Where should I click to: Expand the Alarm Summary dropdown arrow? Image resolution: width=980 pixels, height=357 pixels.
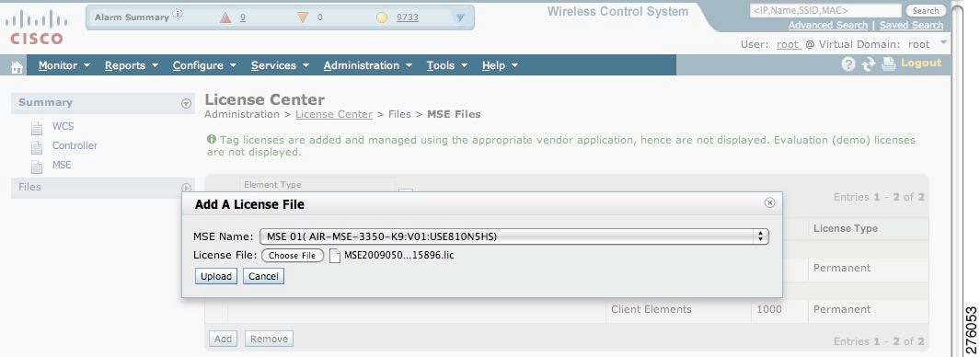pyautogui.click(x=461, y=18)
